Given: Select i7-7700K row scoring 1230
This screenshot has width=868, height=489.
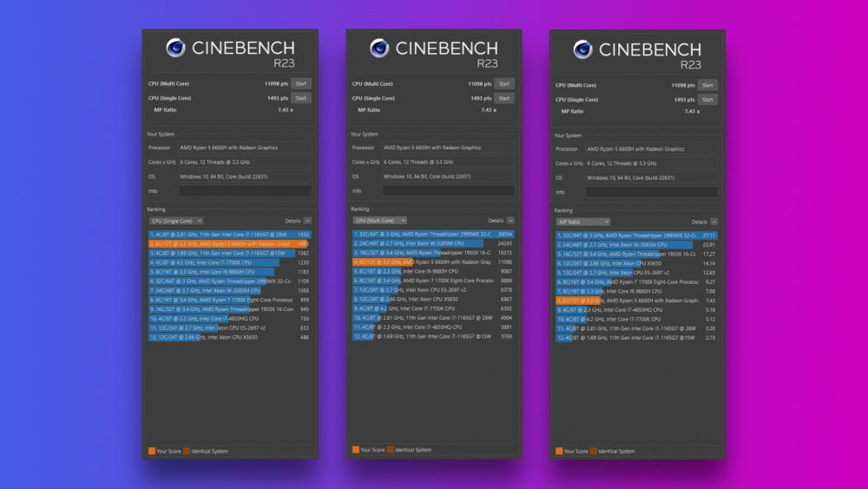Looking at the screenshot, I should [230, 262].
